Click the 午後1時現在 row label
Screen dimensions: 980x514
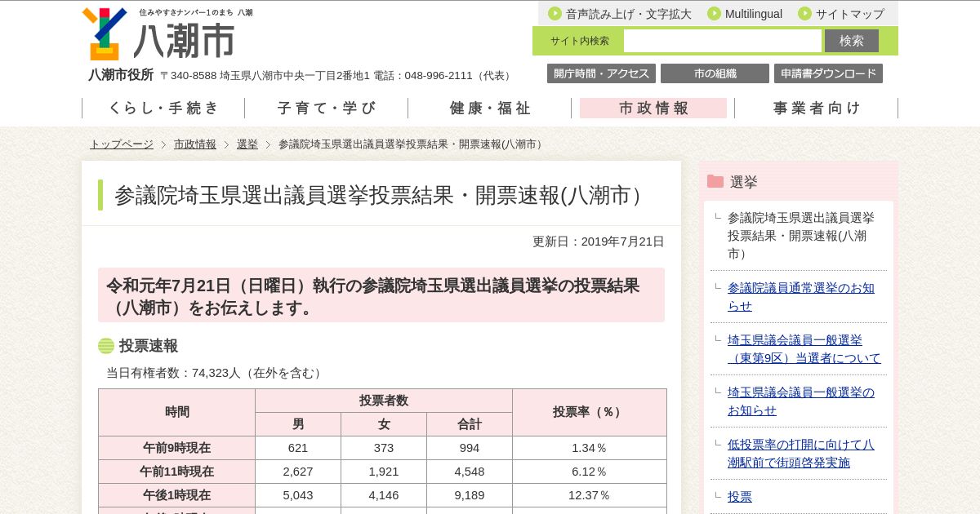(177, 495)
